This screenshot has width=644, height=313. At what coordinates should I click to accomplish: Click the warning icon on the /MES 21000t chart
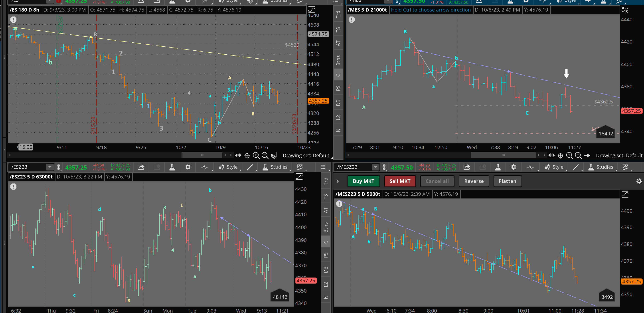coord(352,20)
